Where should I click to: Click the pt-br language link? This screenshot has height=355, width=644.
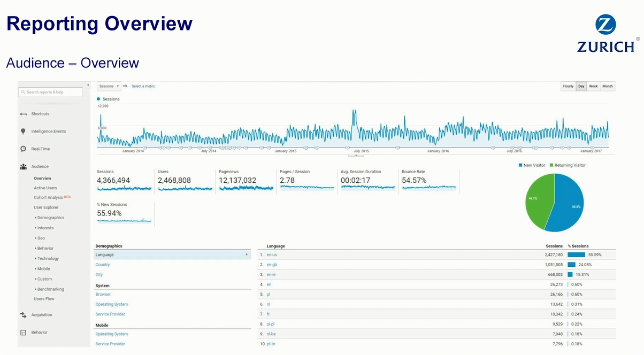coord(271,344)
